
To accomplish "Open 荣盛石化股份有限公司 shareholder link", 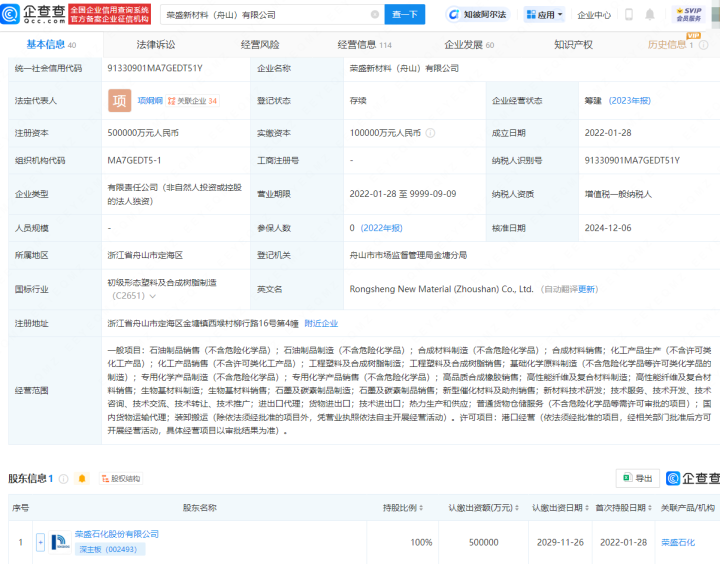I will [x=117, y=534].
